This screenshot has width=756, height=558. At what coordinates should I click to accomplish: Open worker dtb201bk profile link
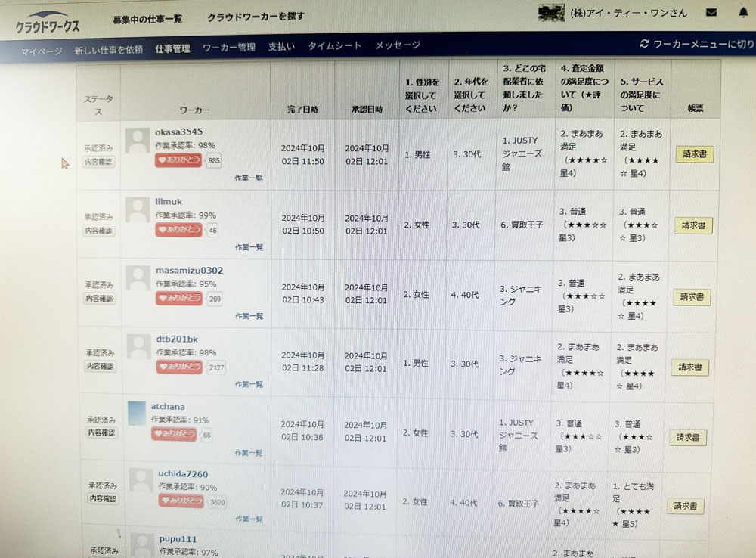pos(177,339)
